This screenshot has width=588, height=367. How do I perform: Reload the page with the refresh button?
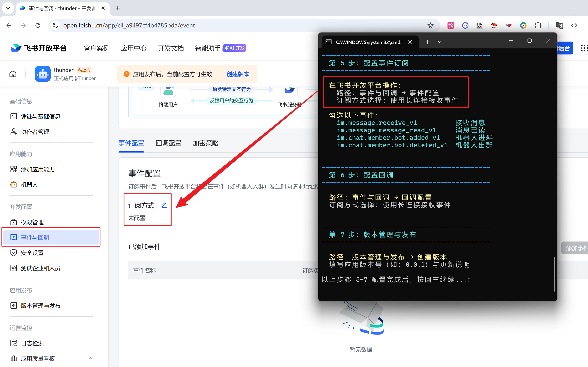(38, 25)
